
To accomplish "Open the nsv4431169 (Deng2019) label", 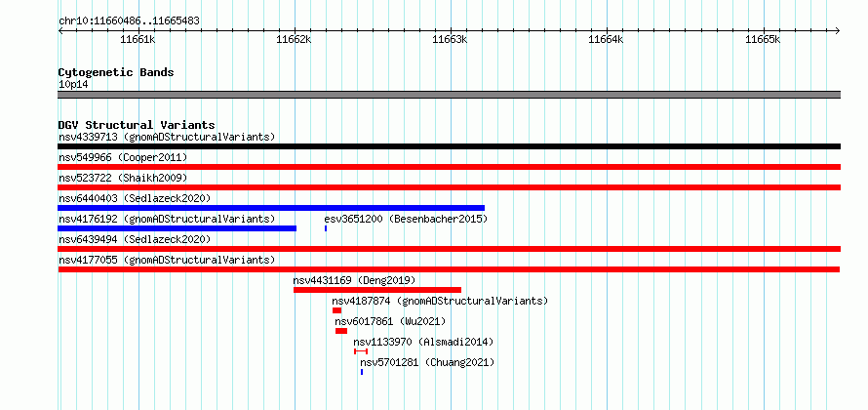I will [354, 280].
